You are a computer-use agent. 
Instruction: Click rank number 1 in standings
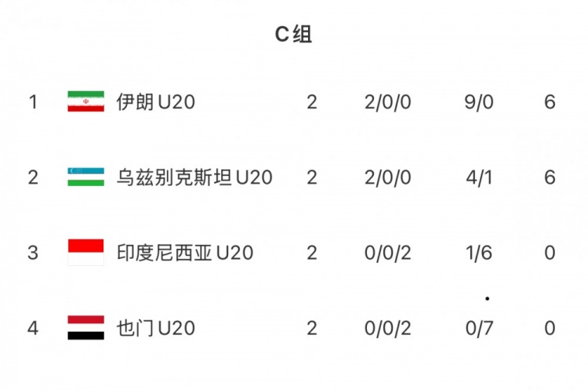(33, 102)
